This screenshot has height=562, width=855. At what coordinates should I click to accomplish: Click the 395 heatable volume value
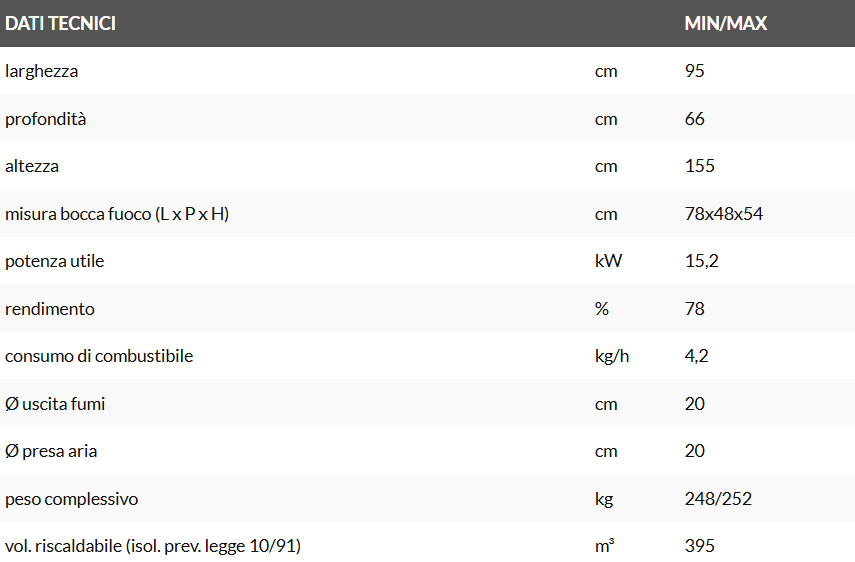(x=700, y=546)
